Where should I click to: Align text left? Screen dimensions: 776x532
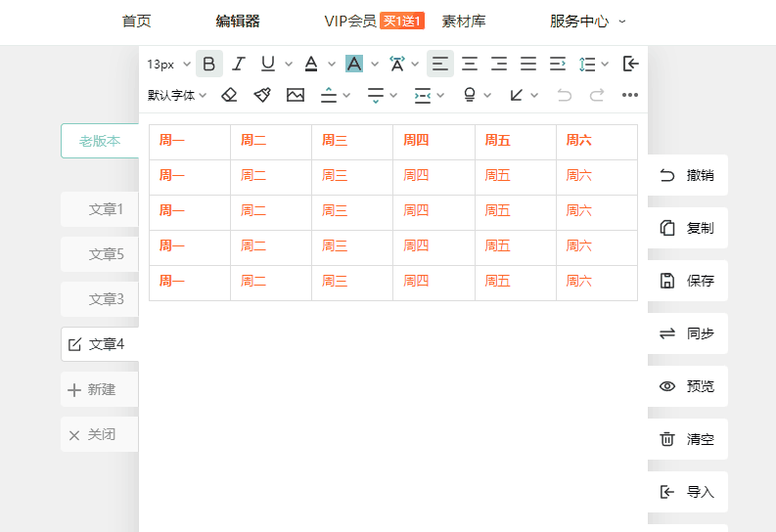[x=440, y=64]
